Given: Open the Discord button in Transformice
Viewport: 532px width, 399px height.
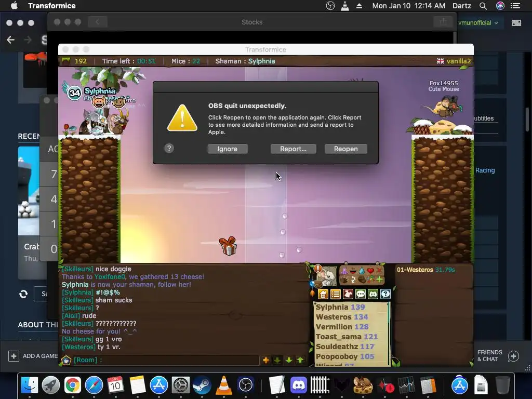Looking at the screenshot, I should (x=373, y=294).
